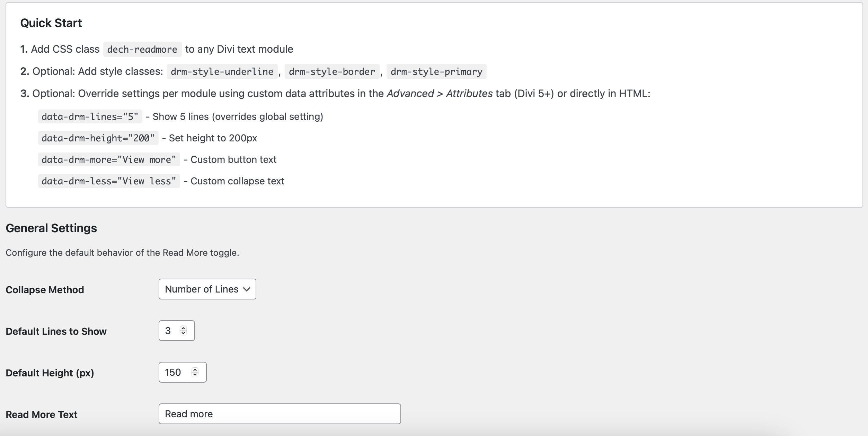Click up arrow on Default Lines stepper
Image resolution: width=868 pixels, height=436 pixels.
click(x=183, y=328)
